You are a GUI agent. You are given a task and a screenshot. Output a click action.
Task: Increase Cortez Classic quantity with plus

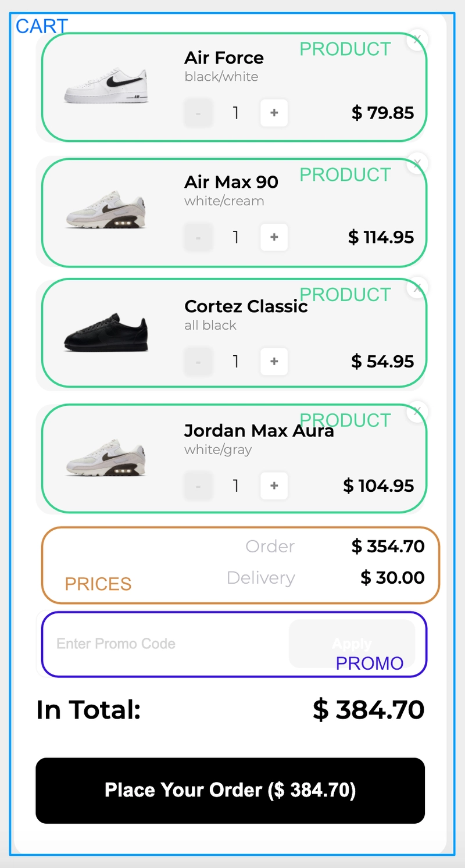point(274,362)
